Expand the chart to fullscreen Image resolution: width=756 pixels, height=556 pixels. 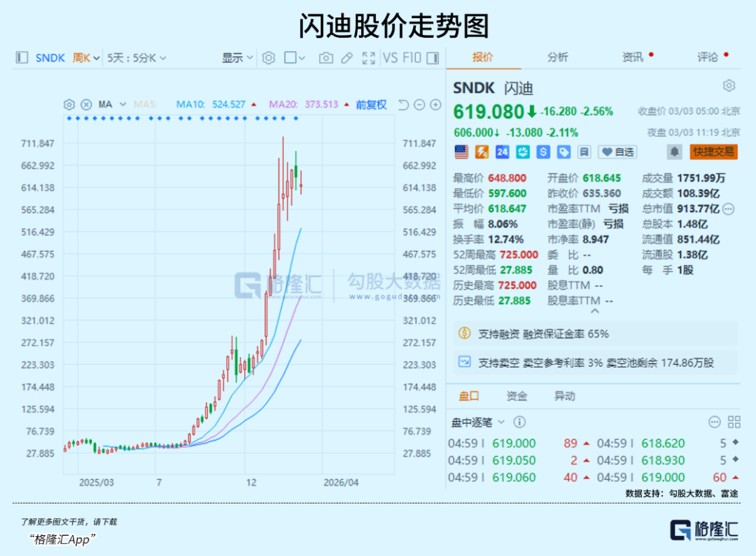point(369,57)
